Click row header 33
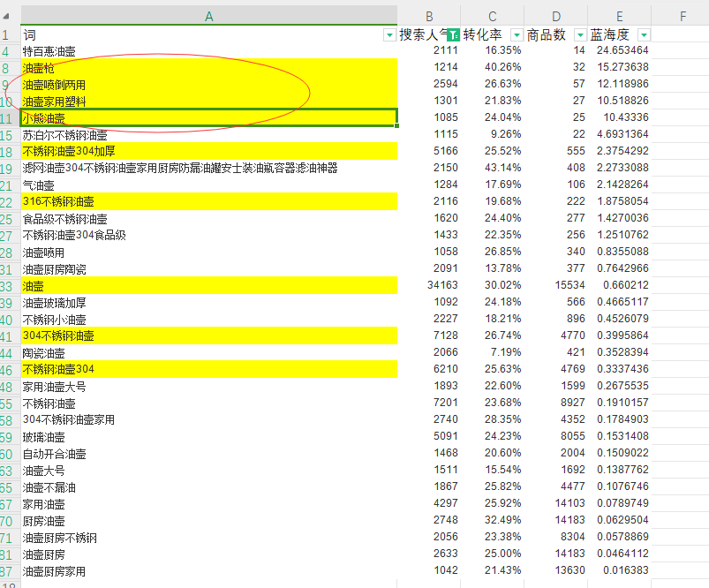709x588 pixels. (x=9, y=285)
